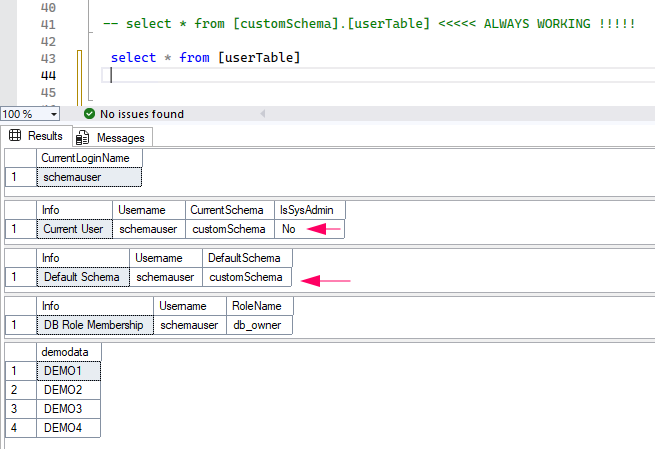
Task: Click the IsSysAdmin column header
Action: (x=311, y=209)
